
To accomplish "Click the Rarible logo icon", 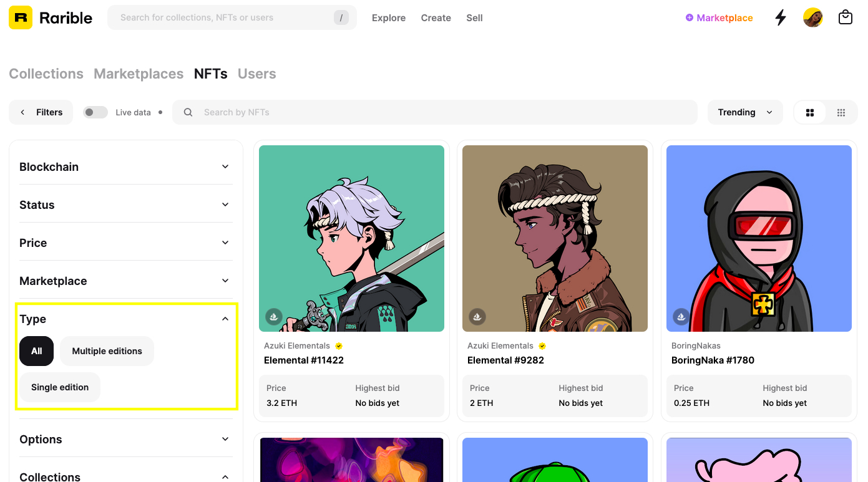I will (x=21, y=17).
